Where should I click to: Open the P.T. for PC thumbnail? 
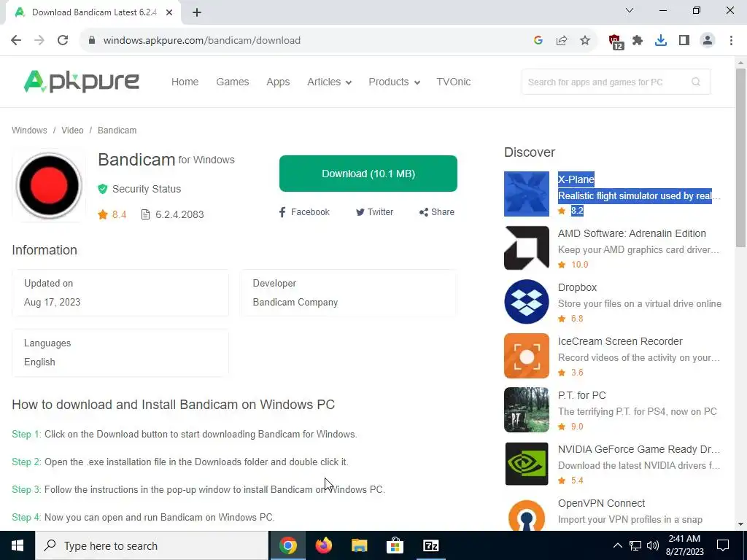pyautogui.click(x=527, y=410)
